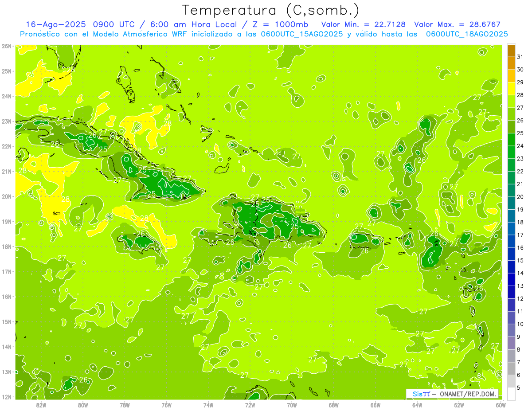The height and width of the screenshot is (411, 532).
Task: Click the '18N' latitude axis label
Action: (x=6, y=247)
